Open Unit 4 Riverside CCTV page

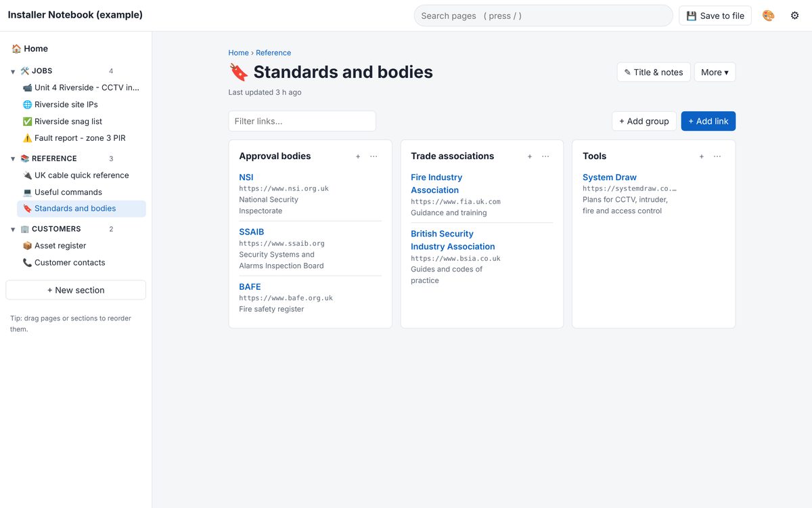(81, 87)
